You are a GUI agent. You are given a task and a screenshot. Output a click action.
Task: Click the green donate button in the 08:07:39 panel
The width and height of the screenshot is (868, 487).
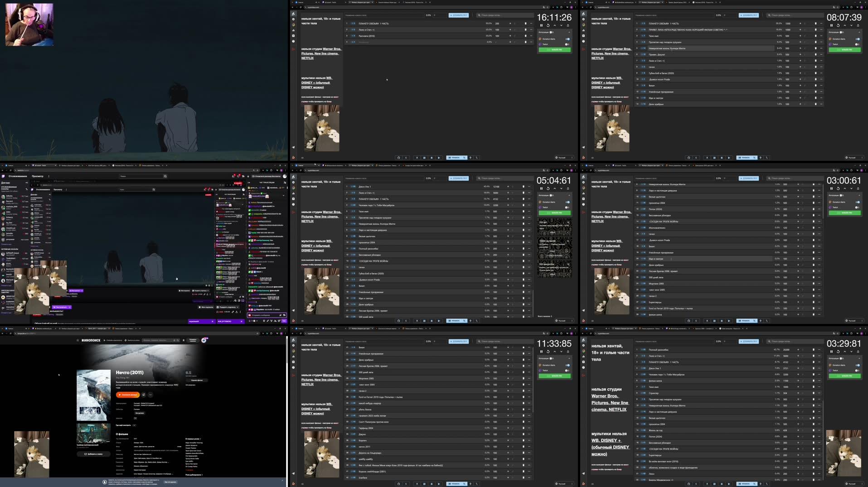click(x=844, y=49)
